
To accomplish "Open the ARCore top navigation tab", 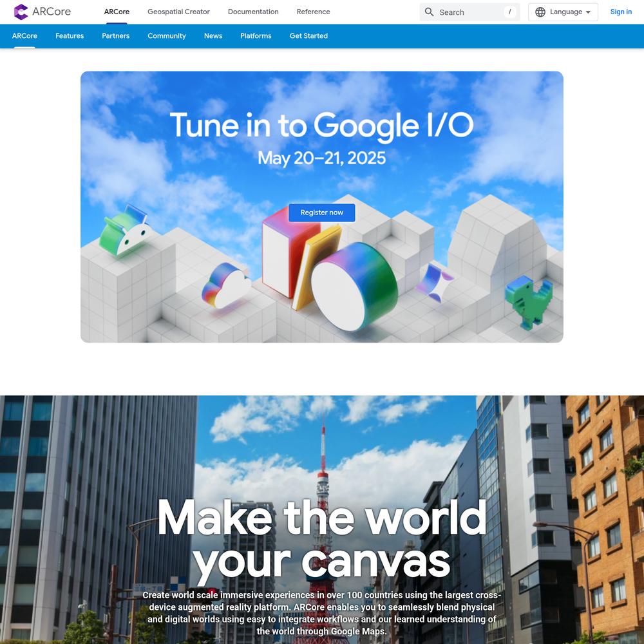I will (x=117, y=12).
